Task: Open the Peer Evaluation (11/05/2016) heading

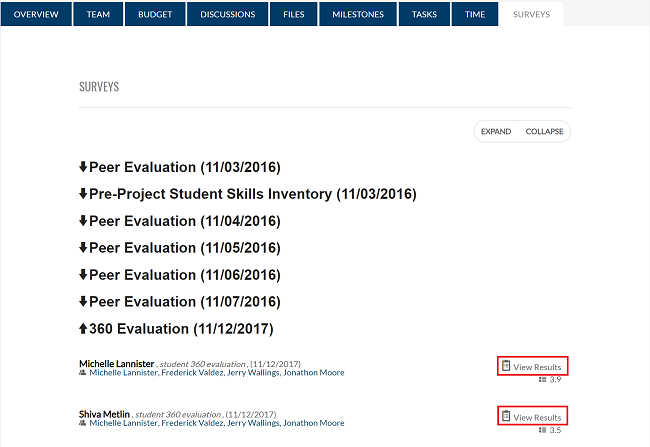Action: 185,248
